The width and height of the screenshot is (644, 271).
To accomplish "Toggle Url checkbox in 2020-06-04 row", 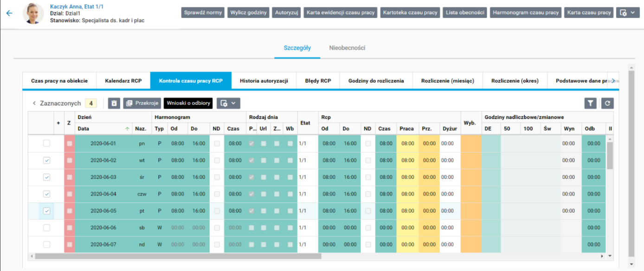I will tap(264, 194).
